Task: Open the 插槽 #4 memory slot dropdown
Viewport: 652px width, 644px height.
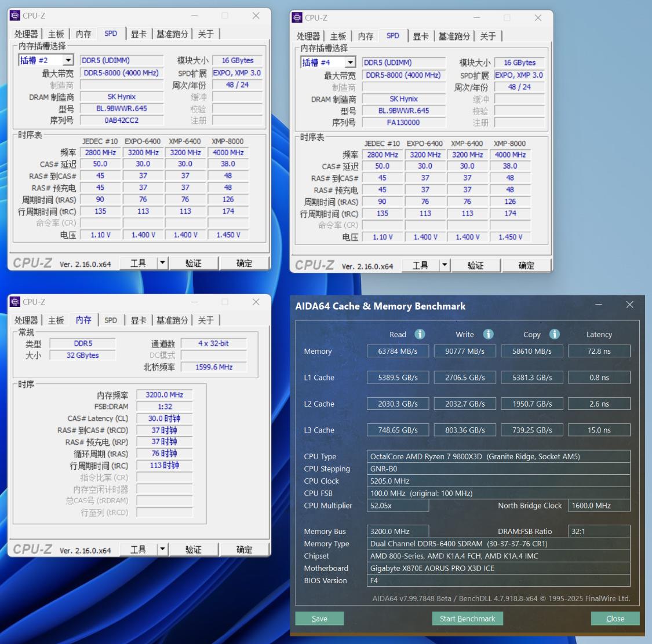Action: pyautogui.click(x=350, y=62)
